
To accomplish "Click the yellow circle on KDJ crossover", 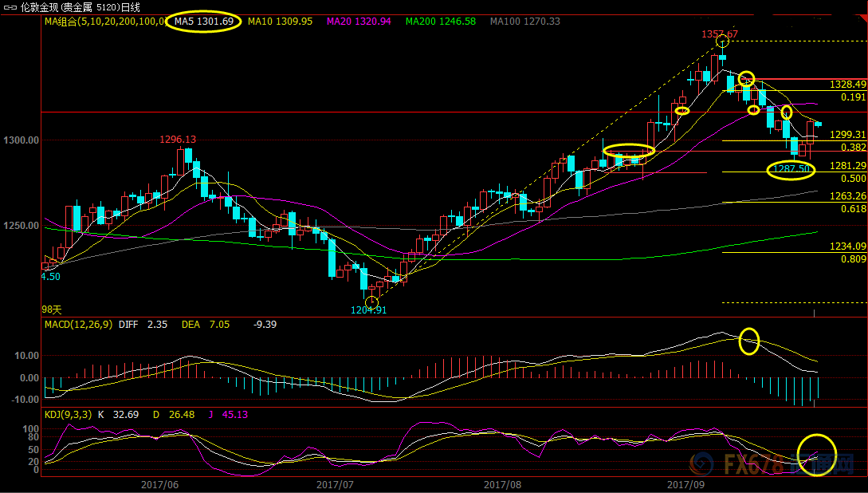I will coord(817,456).
